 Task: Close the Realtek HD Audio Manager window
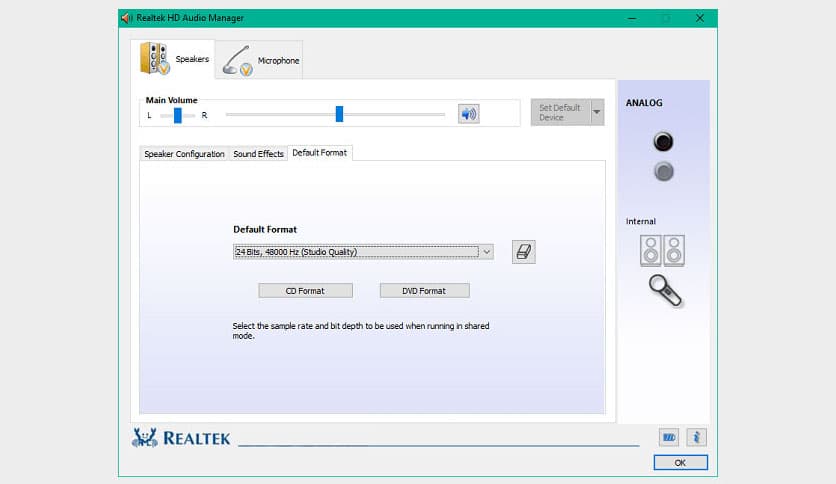[x=700, y=18]
